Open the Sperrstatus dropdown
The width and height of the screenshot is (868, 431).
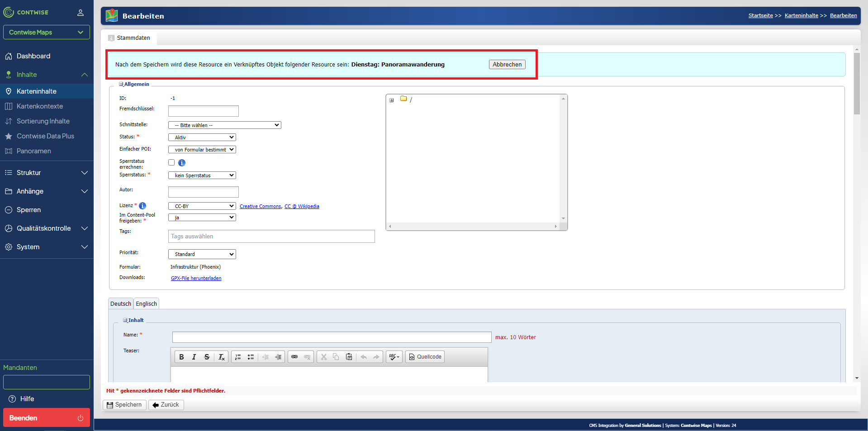point(202,175)
